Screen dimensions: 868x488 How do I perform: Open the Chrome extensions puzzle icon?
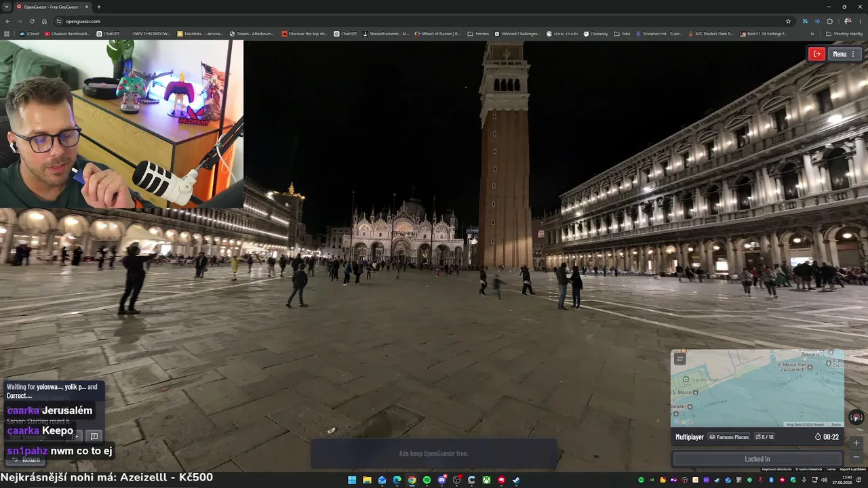830,21
